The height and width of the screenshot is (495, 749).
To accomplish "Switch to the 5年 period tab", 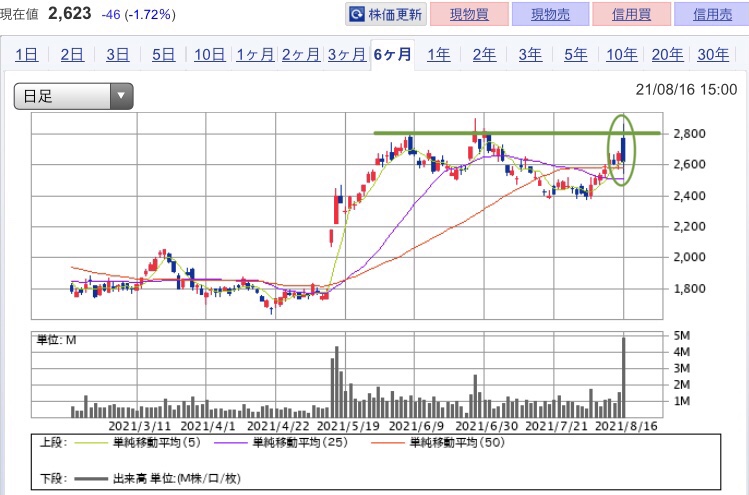I will pos(576,54).
